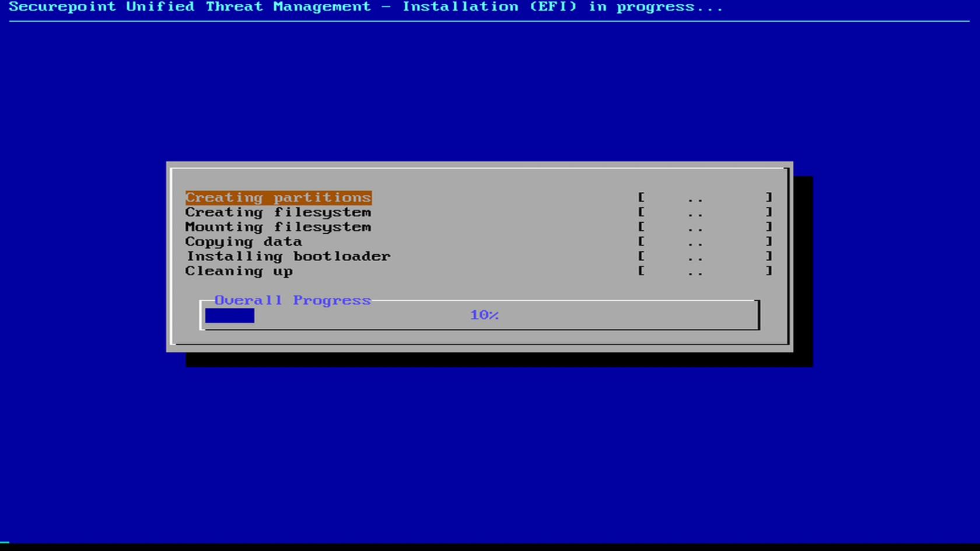The image size is (980, 551).
Task: Click the closing bracket of Creating partitions status
Action: coord(769,198)
